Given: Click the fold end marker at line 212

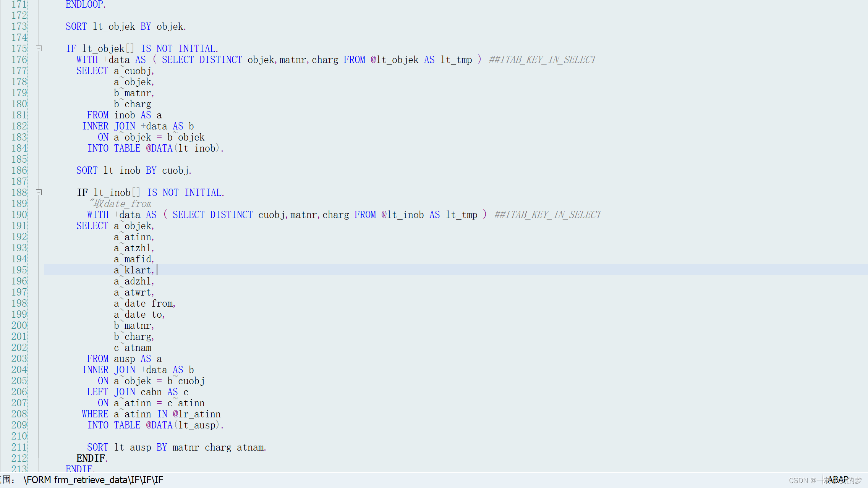Looking at the screenshot, I should click(x=39, y=458).
